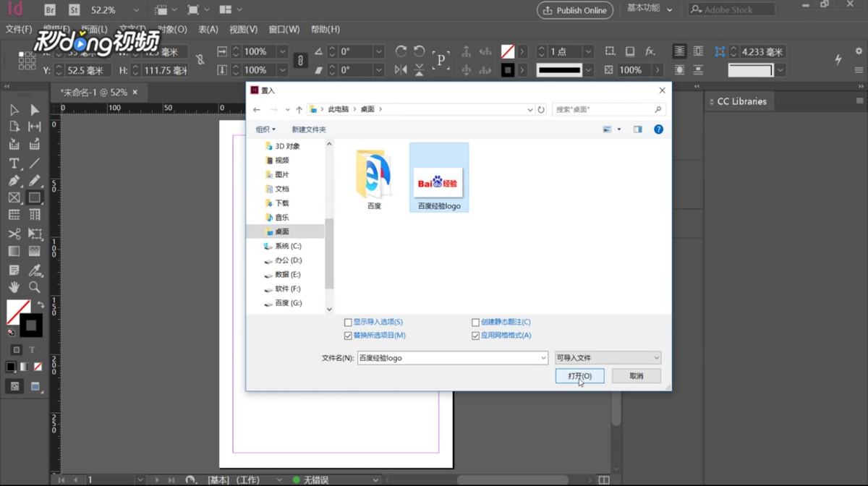This screenshot has height=486, width=868.
Task: Uncheck 应用网格格式(A) checkbox
Action: click(475, 336)
